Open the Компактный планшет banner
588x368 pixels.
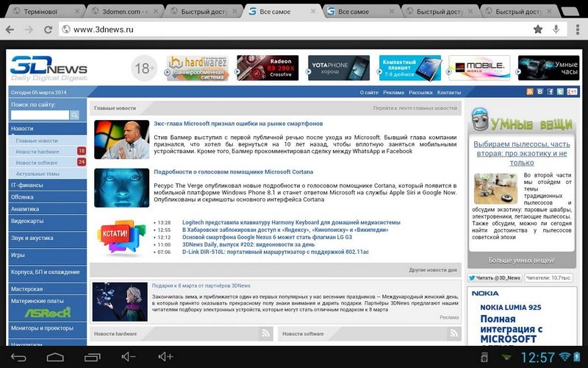[x=410, y=68]
